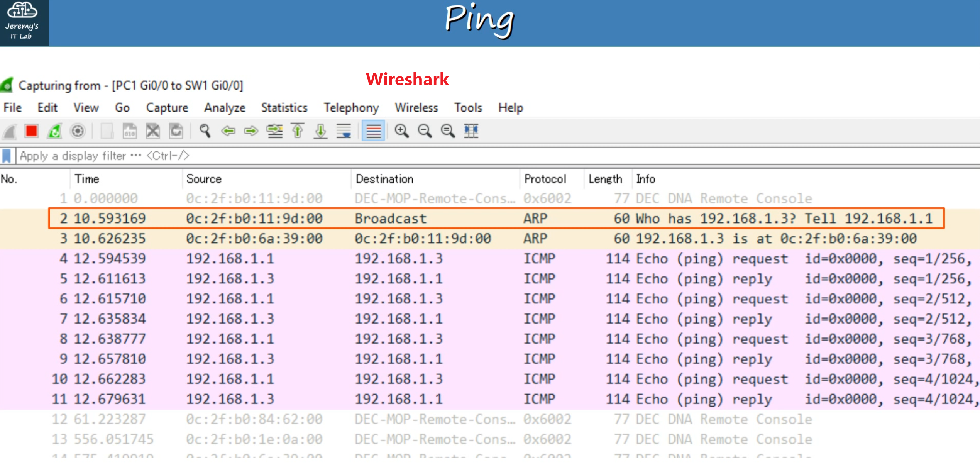Toggle auto-scroll during live capture
Screen dimensions: 980x466
[344, 131]
